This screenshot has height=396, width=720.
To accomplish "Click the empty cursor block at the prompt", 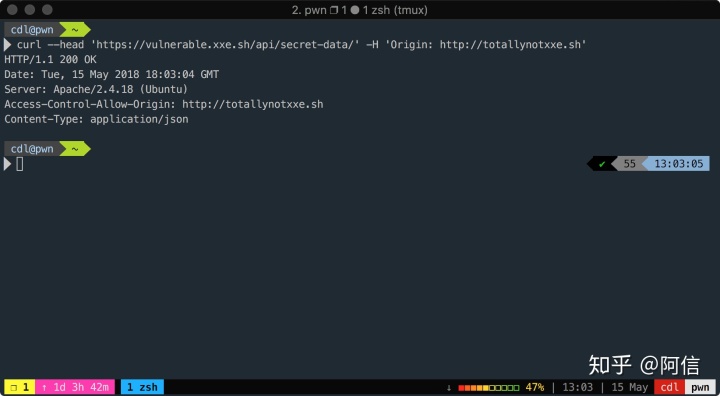I will pyautogui.click(x=20, y=164).
